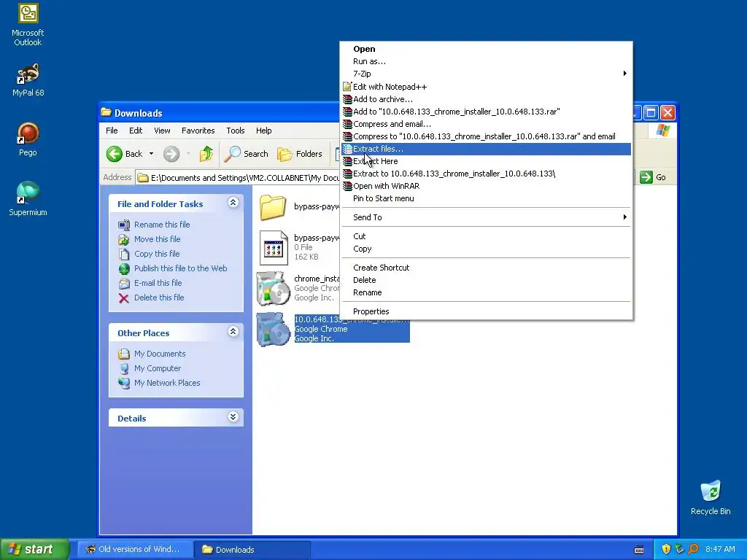Select the bypass-paywalls folder icon
Screen dimensions: 747x560
(273, 208)
